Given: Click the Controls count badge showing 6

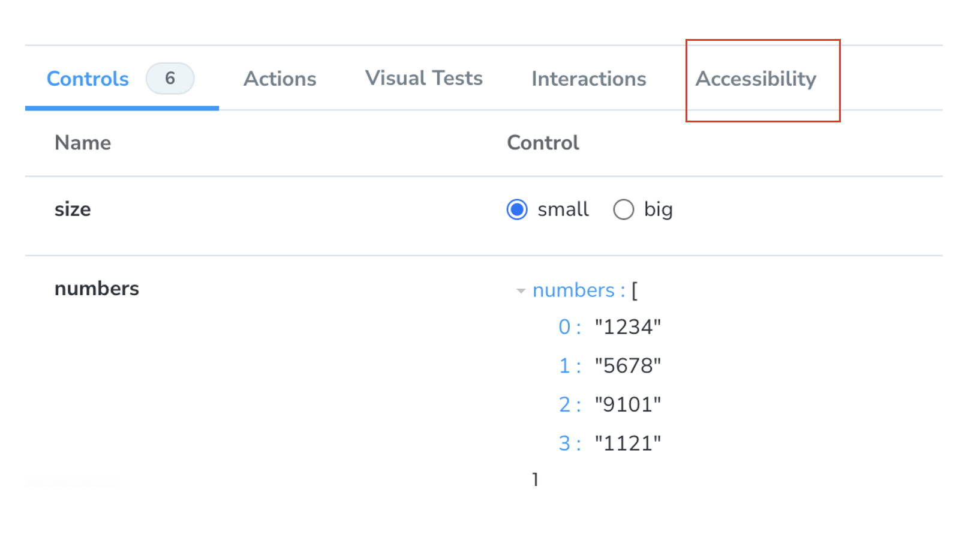Looking at the screenshot, I should click(170, 78).
